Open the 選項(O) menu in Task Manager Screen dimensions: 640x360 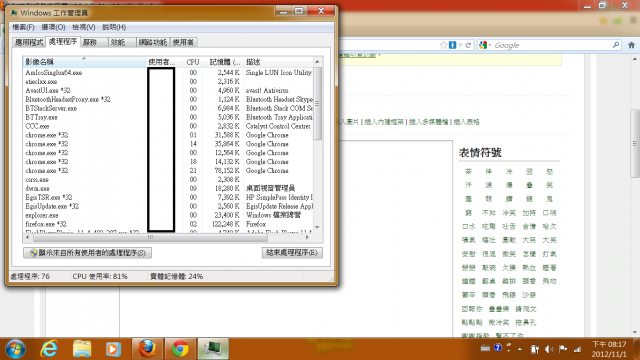pos(53,27)
